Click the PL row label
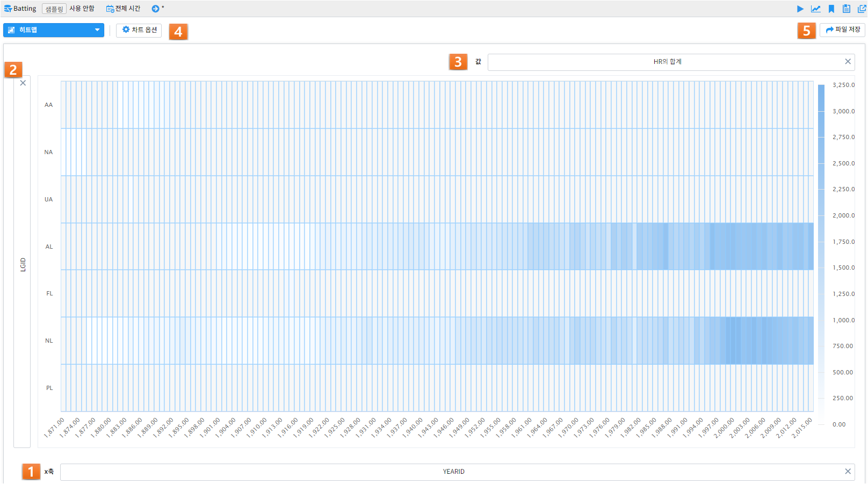Screen dimensions: 868x484 point(49,388)
